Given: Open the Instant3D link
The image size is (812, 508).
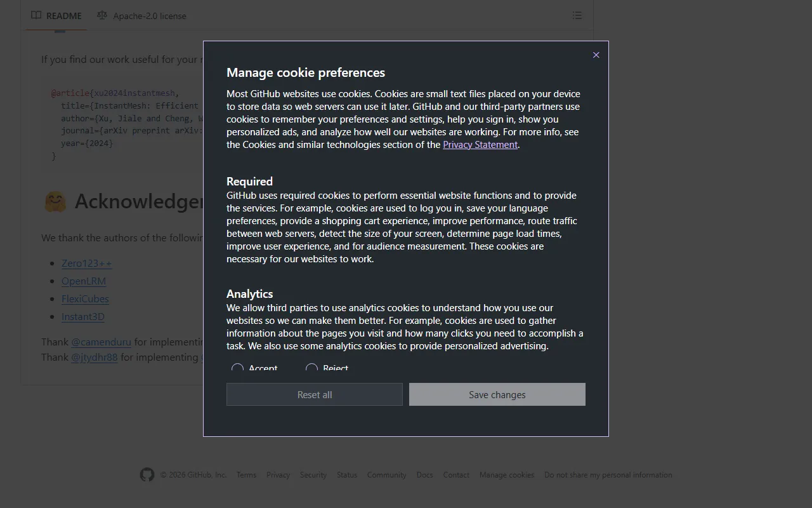Looking at the screenshot, I should tap(83, 317).
